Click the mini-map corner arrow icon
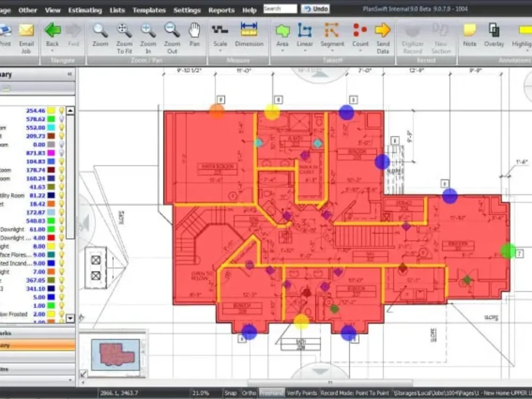 click(x=84, y=374)
